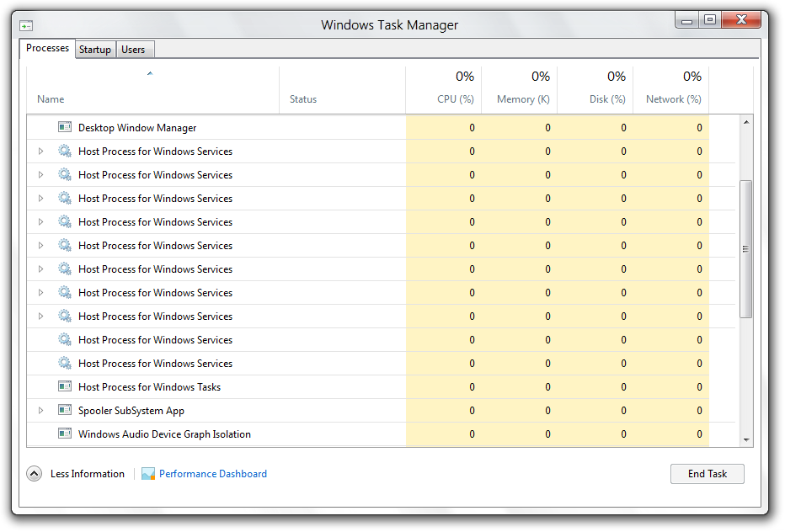785x532 pixels.
Task: Click the scroll down arrow of the process list
Action: click(x=745, y=440)
